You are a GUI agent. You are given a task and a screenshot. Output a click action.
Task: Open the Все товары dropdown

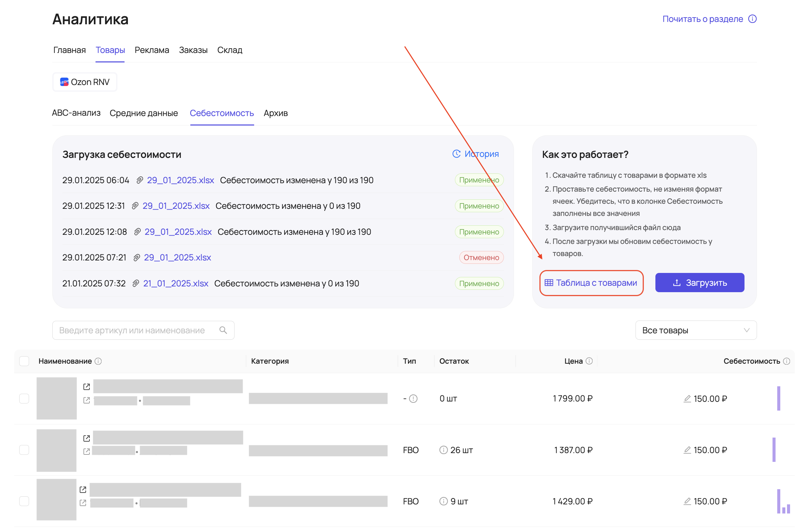(696, 330)
